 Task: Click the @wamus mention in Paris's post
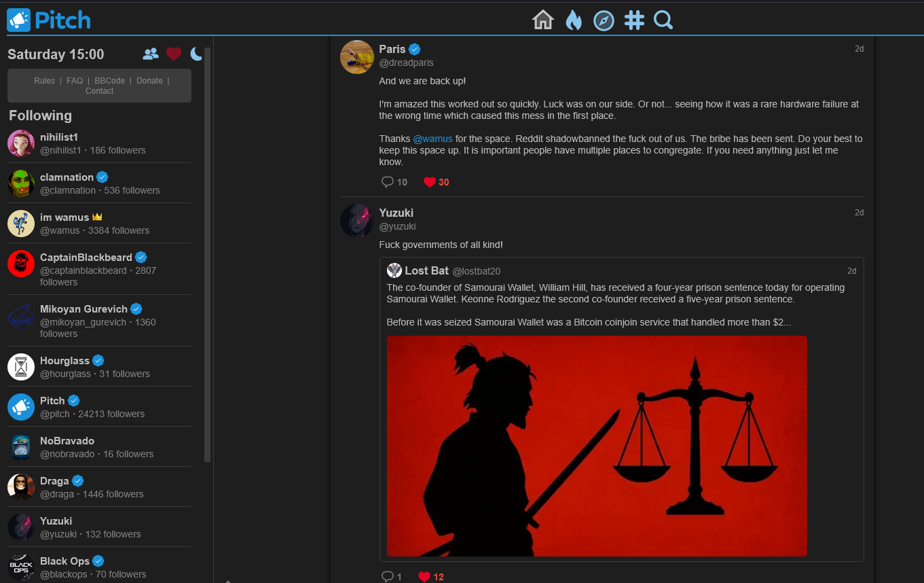(x=432, y=139)
